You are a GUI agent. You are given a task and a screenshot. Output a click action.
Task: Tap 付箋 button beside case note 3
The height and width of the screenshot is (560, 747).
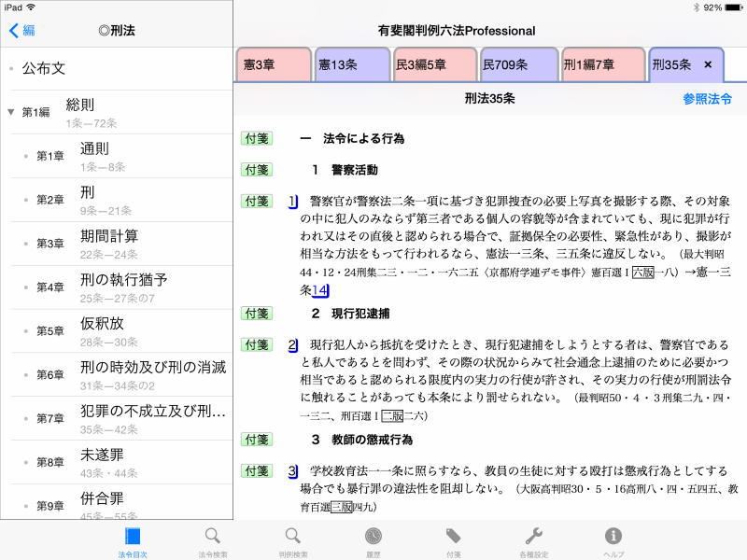[257, 471]
